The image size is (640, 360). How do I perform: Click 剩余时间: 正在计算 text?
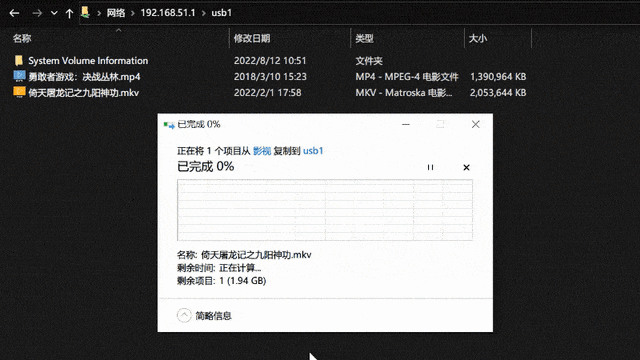click(219, 268)
